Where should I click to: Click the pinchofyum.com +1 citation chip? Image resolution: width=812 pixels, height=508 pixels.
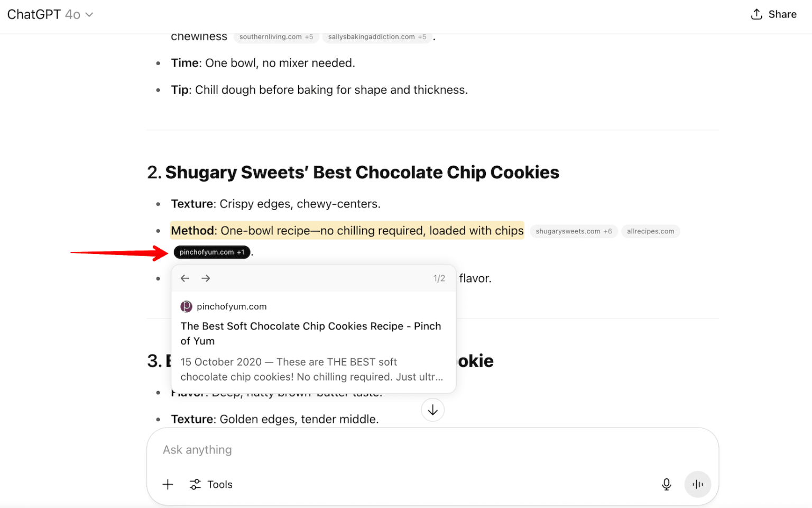pyautogui.click(x=211, y=252)
